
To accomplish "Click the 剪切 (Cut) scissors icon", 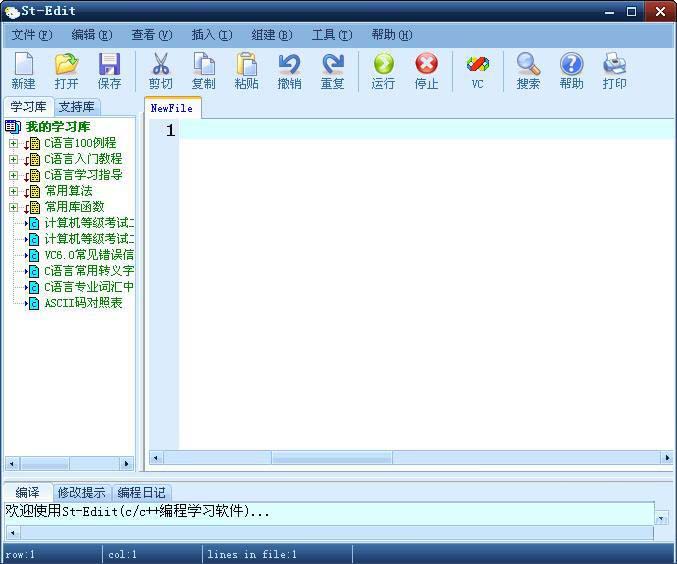I will point(160,71).
